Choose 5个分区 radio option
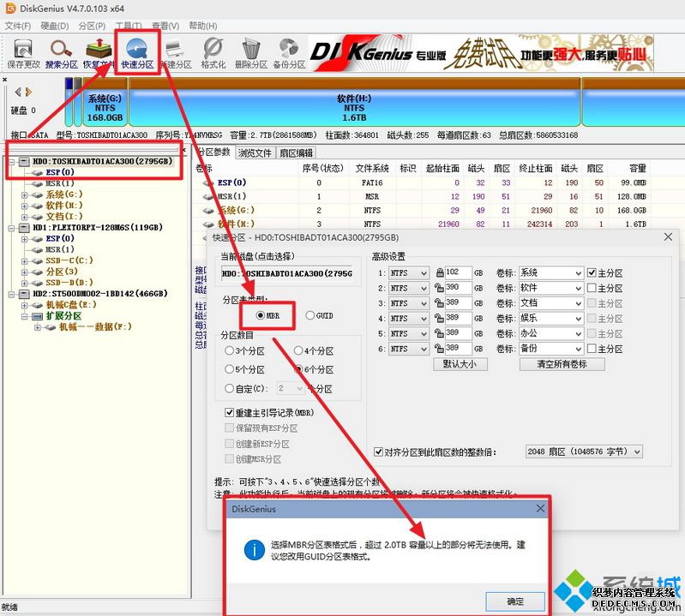This screenshot has width=685, height=616. (x=229, y=369)
